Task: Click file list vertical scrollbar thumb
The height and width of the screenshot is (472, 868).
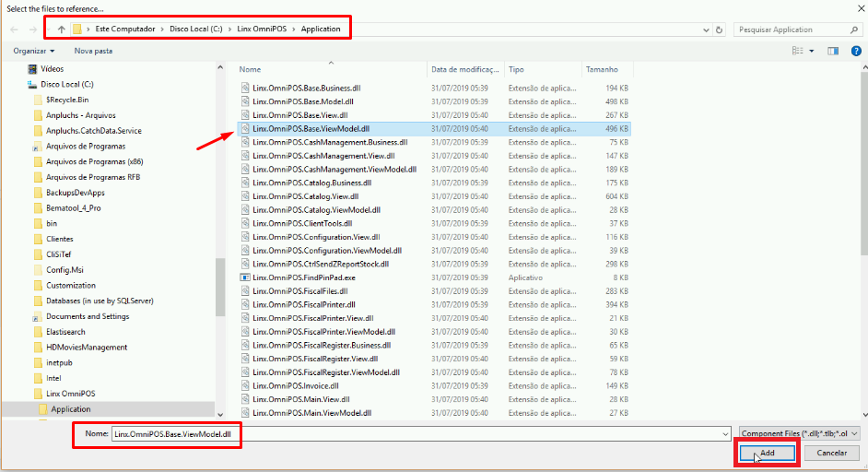Action: (864, 163)
